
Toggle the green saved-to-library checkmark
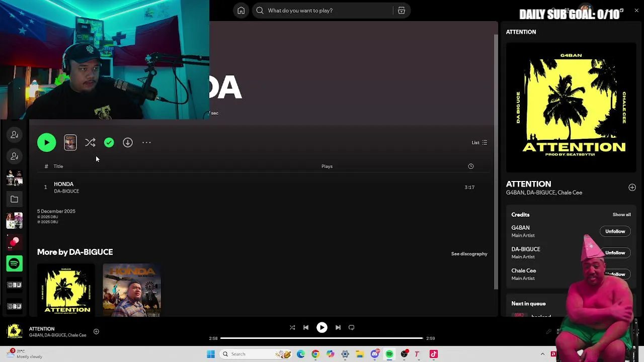point(109,143)
